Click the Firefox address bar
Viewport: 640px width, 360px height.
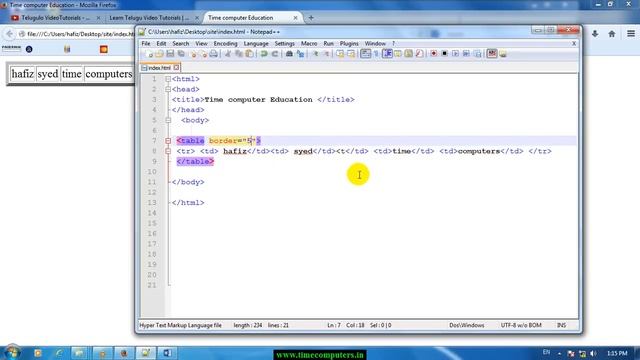78,34
